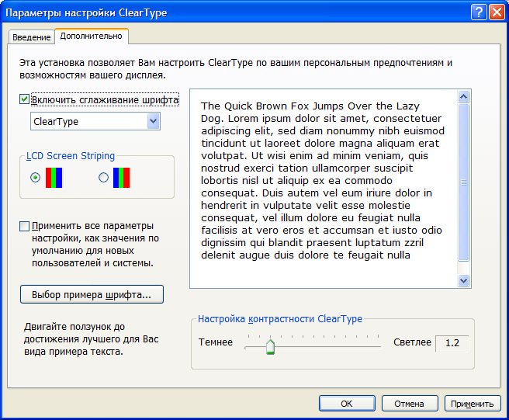Toggle the Включить сглаживание шрифта checkbox

click(x=24, y=99)
